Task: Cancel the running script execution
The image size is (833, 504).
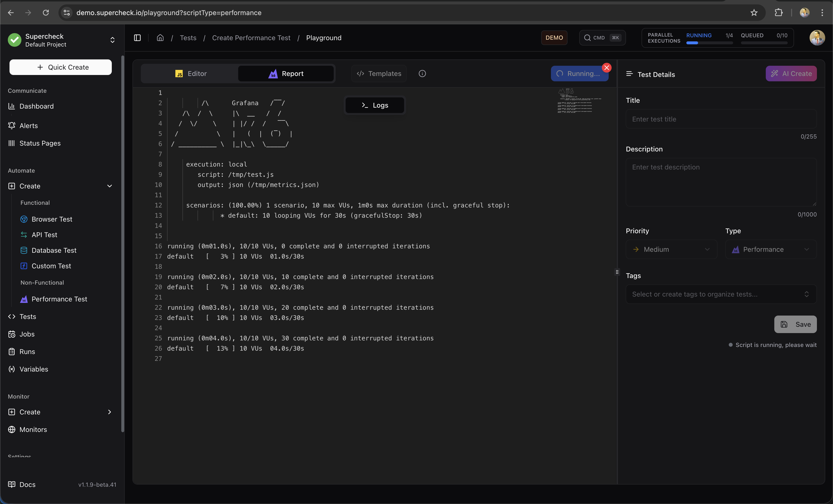Action: tap(607, 67)
